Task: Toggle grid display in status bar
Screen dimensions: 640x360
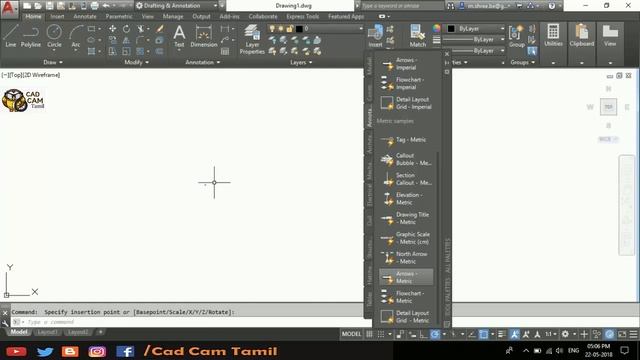Action: [369, 334]
